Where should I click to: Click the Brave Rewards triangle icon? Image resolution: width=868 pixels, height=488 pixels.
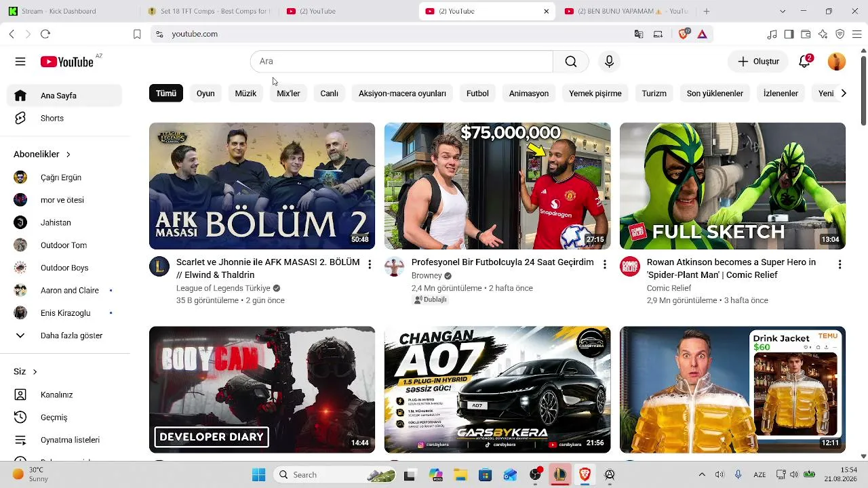pyautogui.click(x=702, y=34)
